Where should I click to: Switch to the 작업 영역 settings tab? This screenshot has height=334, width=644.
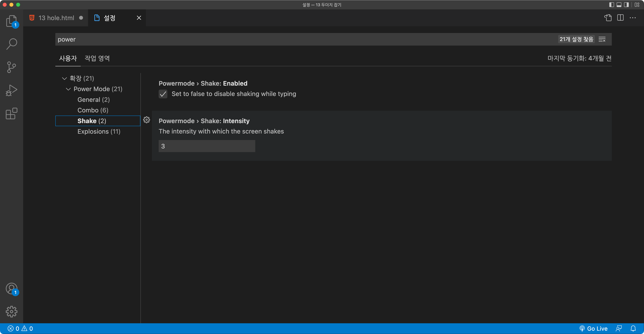click(97, 58)
